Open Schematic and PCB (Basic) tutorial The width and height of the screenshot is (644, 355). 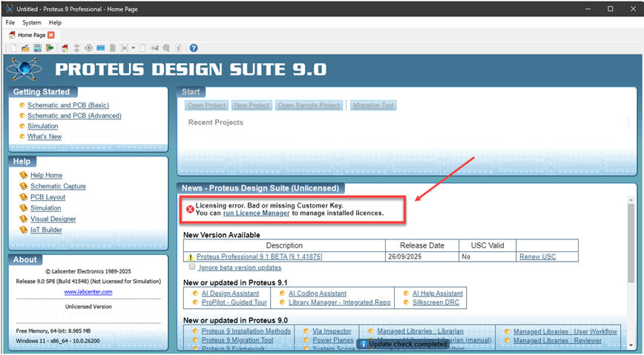pyautogui.click(x=68, y=105)
